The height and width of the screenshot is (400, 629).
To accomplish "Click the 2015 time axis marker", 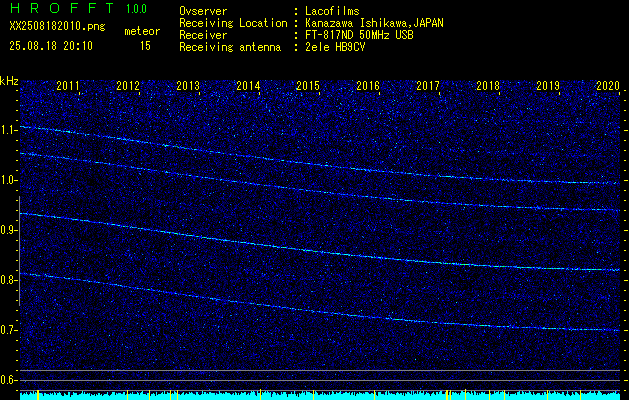I will pyautogui.click(x=308, y=85).
